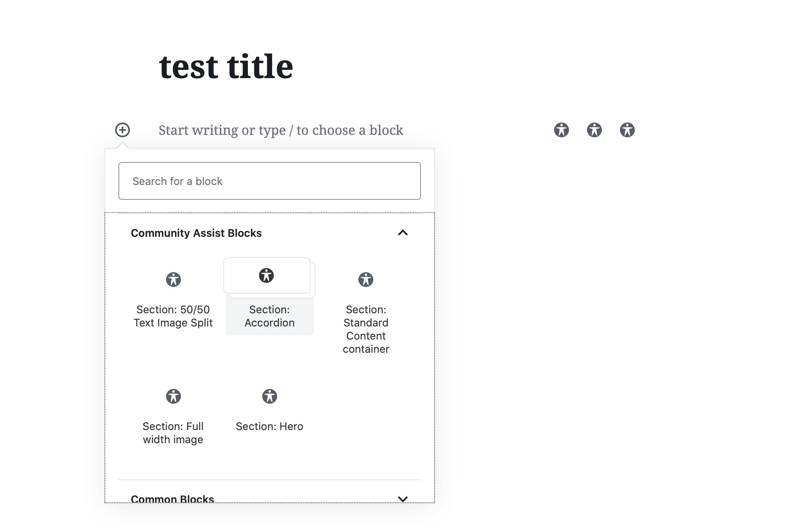This screenshot has height=532, width=800.
Task: Collapse Community Assist Blocks using the up chevron
Action: [x=402, y=233]
